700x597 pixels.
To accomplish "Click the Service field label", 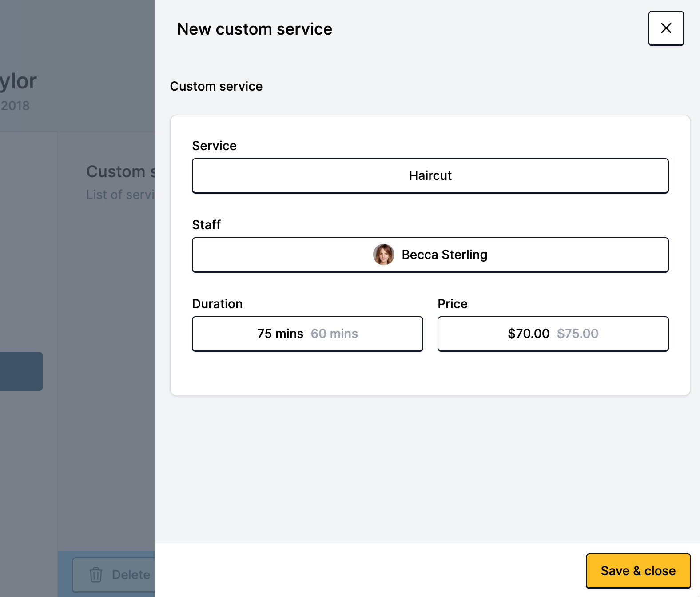I will [x=214, y=146].
